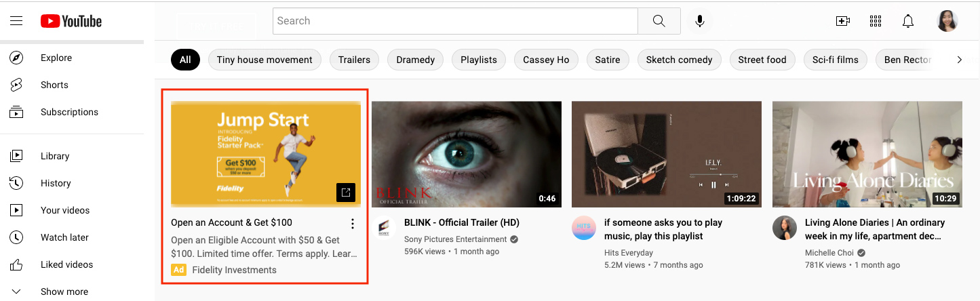Open the Create video icon
The image size is (980, 301).
tap(843, 21)
